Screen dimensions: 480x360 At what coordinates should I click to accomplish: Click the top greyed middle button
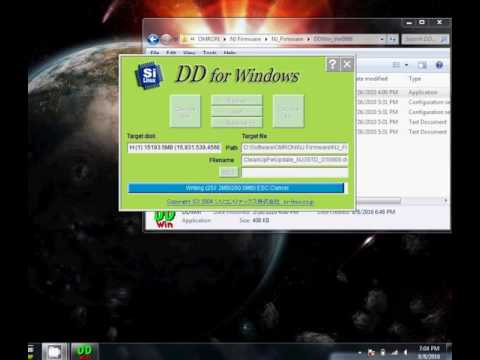tap(237, 100)
